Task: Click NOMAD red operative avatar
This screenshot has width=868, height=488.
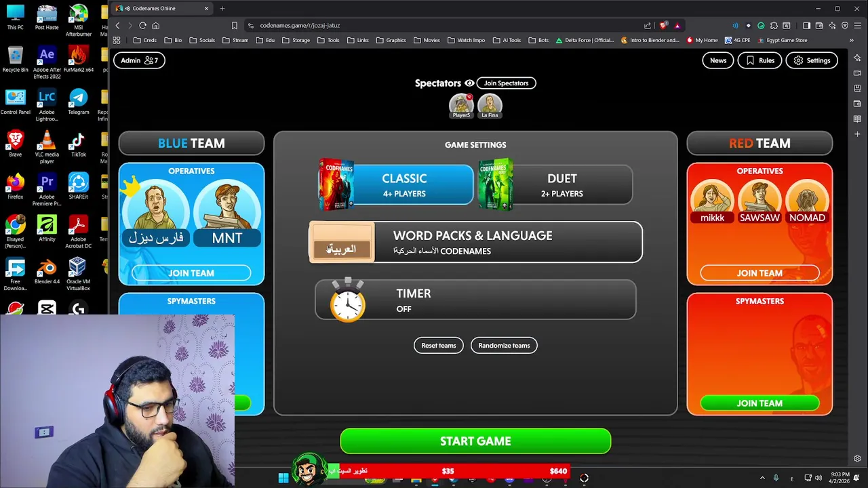Action: (807, 202)
